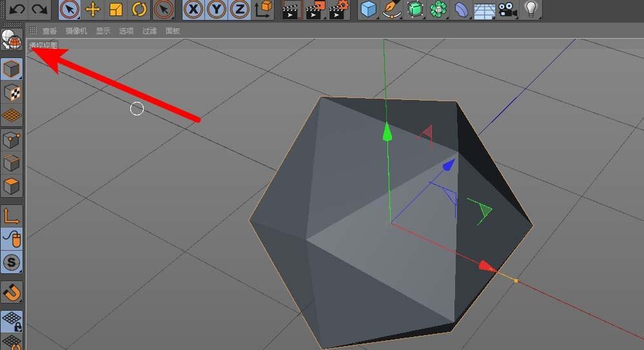This screenshot has width=644, height=350.
Task: Add a Light with the bulb icon
Action: click(531, 9)
